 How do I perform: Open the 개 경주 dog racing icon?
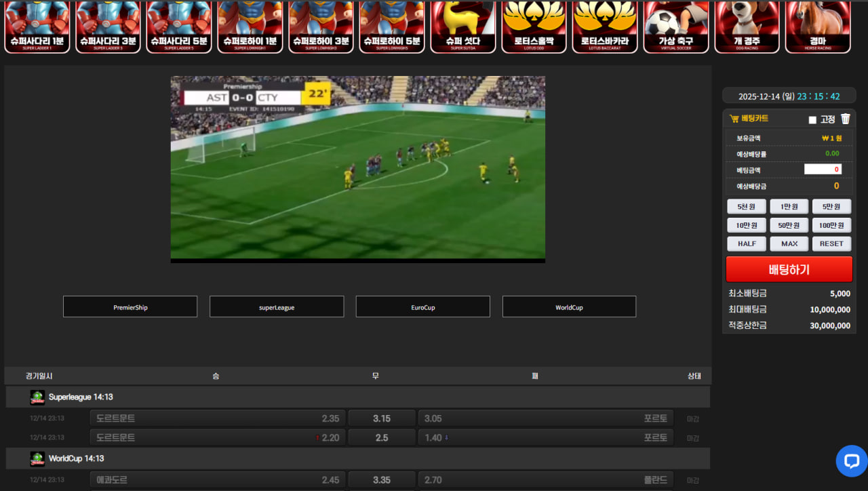[x=747, y=26]
